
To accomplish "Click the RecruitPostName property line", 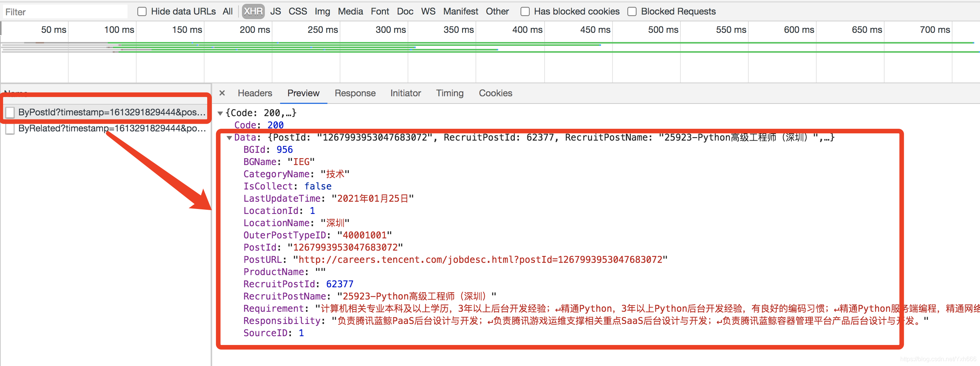I will click(370, 296).
